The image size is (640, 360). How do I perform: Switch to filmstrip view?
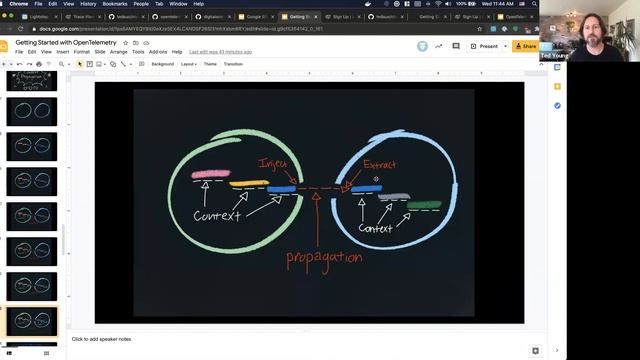(x=9, y=353)
